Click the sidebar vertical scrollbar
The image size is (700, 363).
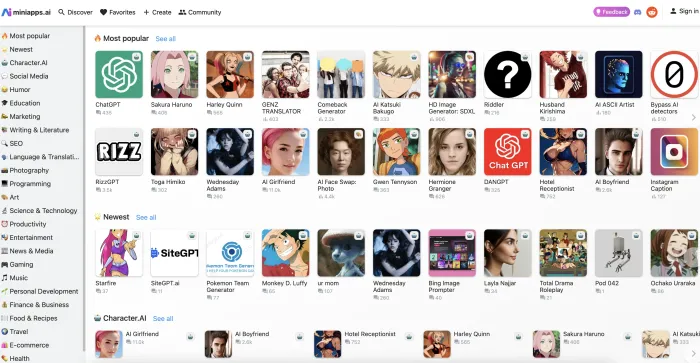pos(84,188)
